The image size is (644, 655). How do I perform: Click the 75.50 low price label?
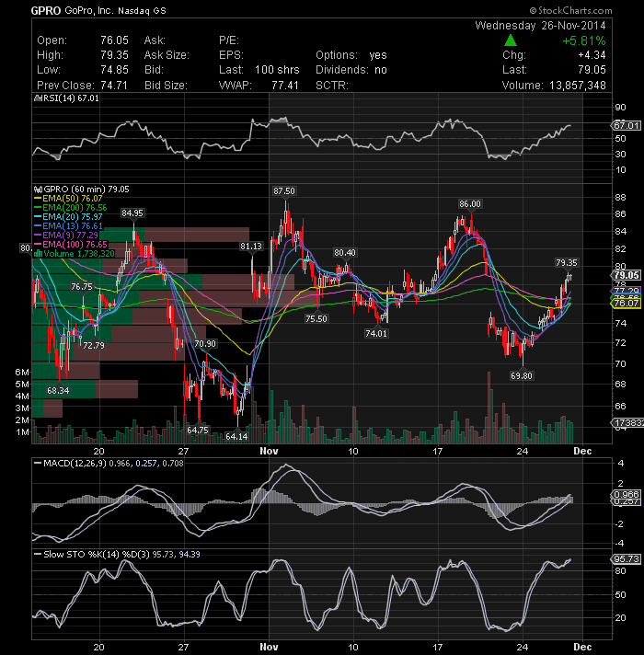click(316, 318)
